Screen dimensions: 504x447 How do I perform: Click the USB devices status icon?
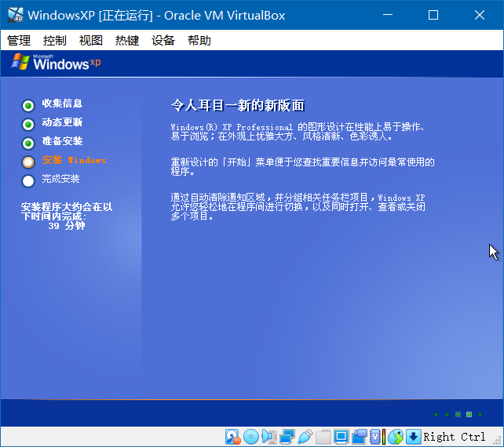(x=305, y=437)
